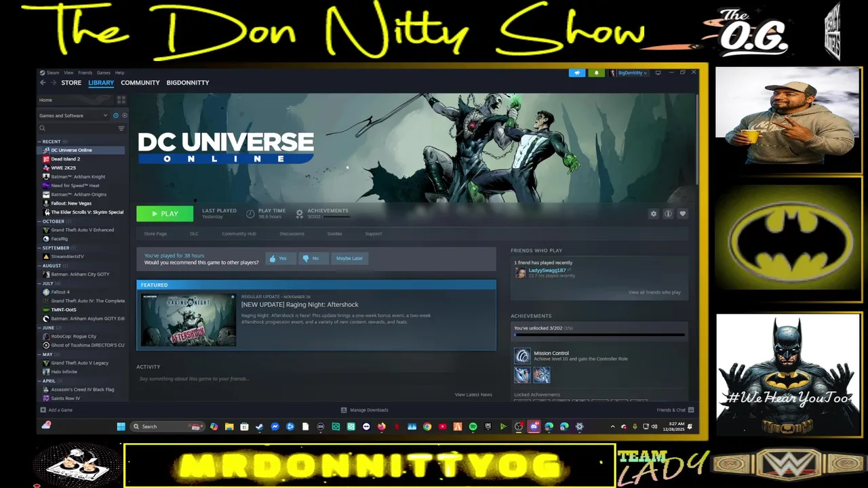Open Manage Downloads
Screen dimensions: 868x488
tap(365, 410)
